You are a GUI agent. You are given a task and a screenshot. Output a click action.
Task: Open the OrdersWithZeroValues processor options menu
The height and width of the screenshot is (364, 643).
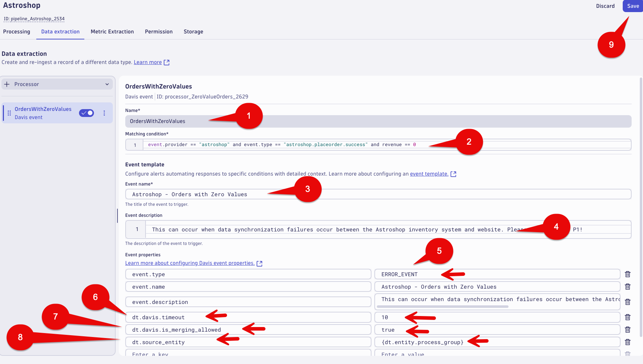tap(104, 113)
